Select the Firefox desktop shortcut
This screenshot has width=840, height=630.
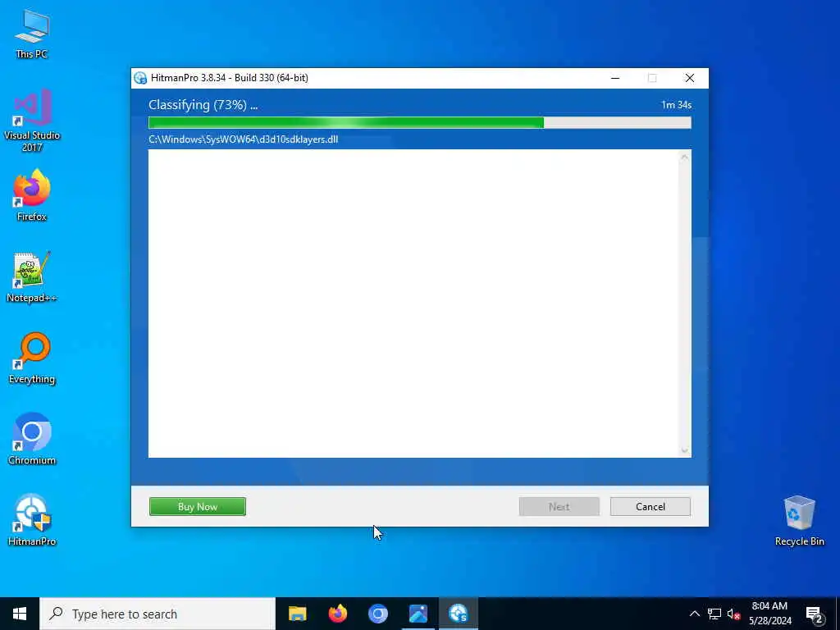click(x=32, y=195)
